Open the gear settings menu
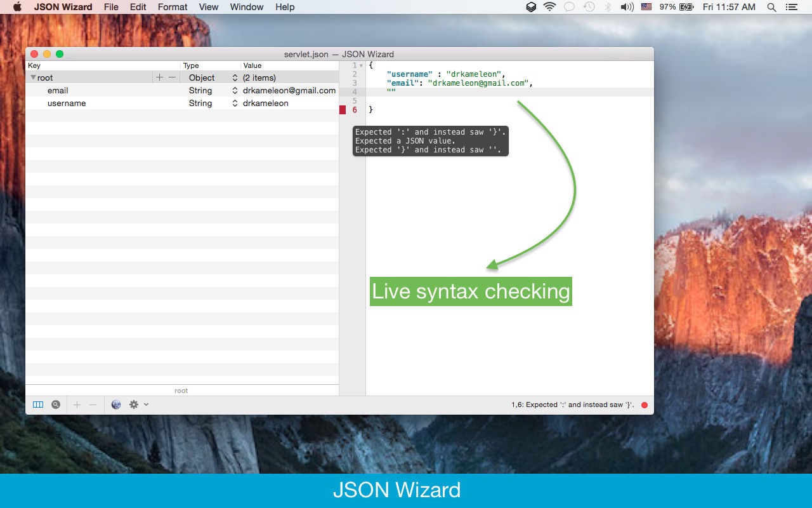 [x=138, y=404]
